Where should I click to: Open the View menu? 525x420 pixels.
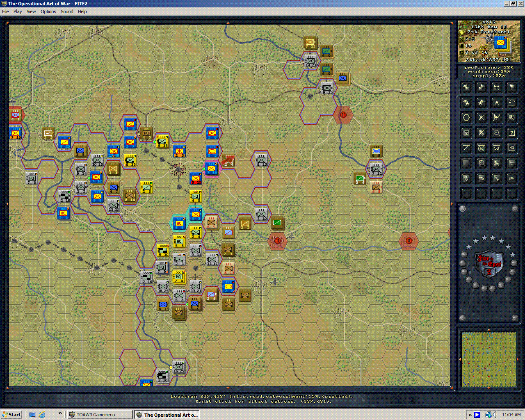pos(31,11)
